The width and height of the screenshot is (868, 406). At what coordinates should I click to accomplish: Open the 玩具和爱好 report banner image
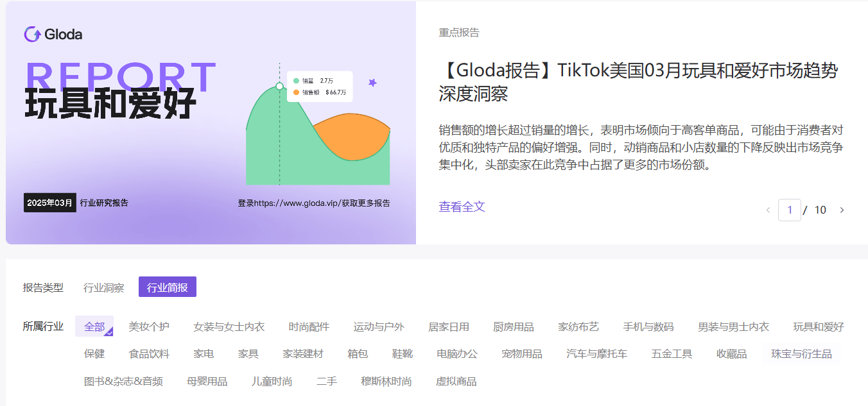[x=211, y=123]
